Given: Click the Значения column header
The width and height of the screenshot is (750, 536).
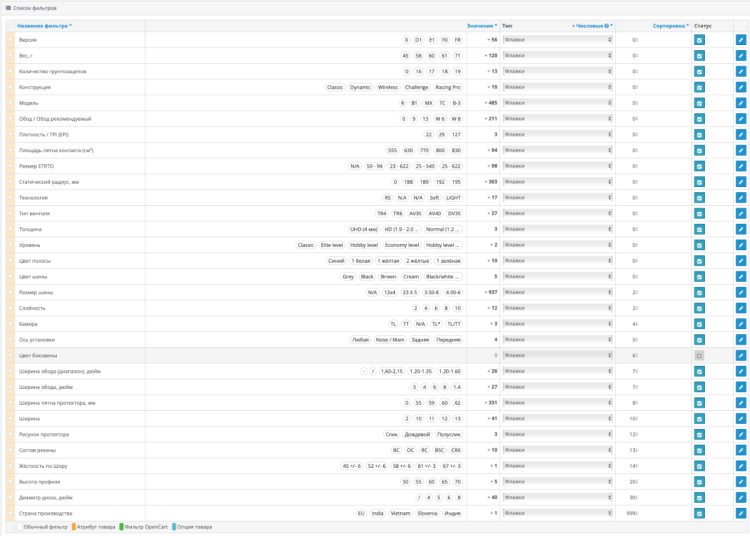Looking at the screenshot, I should tap(481, 26).
